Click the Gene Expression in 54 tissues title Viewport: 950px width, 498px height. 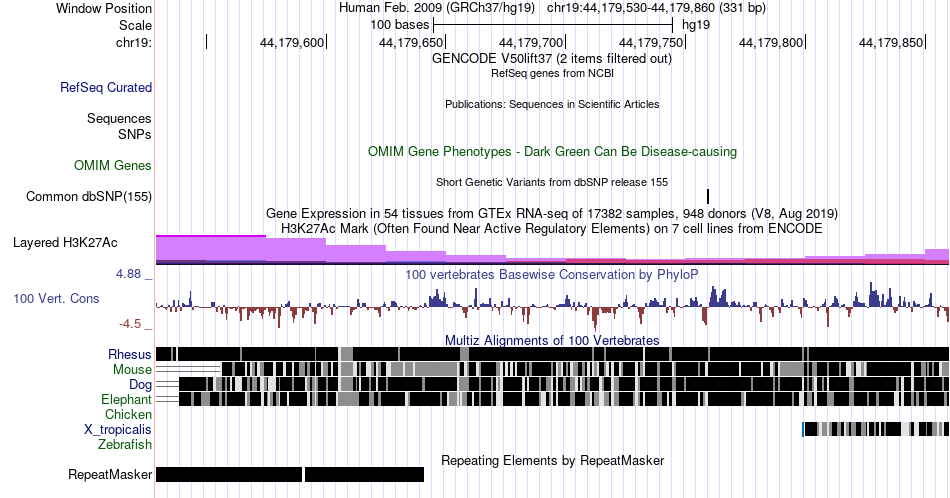coord(552,213)
